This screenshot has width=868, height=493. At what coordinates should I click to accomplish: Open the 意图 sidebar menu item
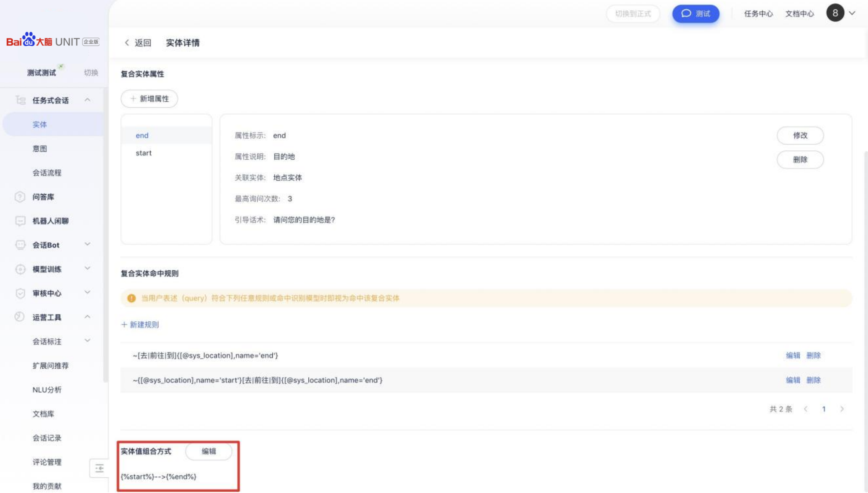click(x=40, y=149)
